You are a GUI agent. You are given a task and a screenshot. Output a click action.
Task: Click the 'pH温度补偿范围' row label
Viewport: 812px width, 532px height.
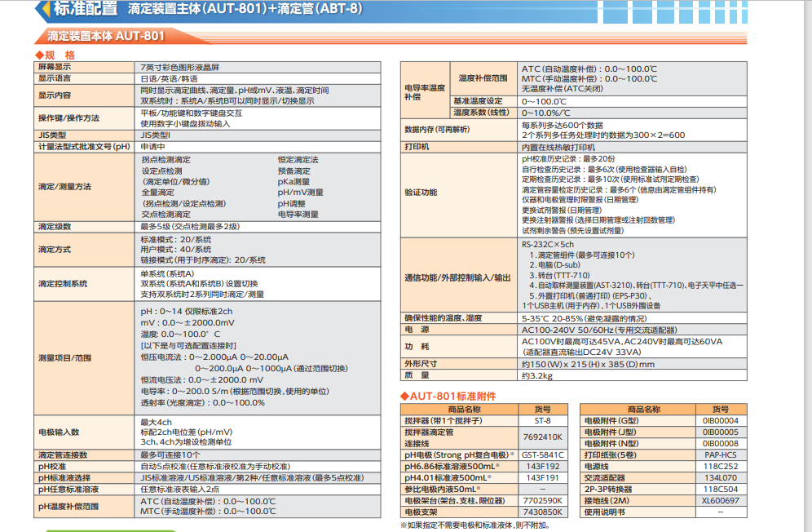[x=68, y=506]
